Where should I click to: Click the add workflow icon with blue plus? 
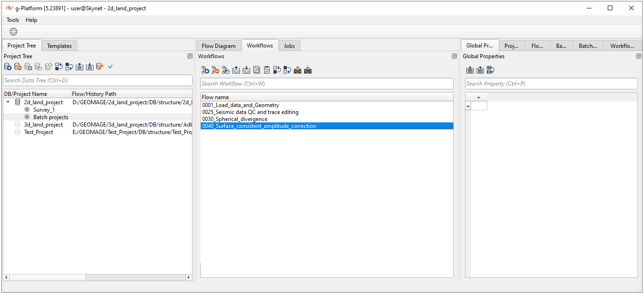205,70
